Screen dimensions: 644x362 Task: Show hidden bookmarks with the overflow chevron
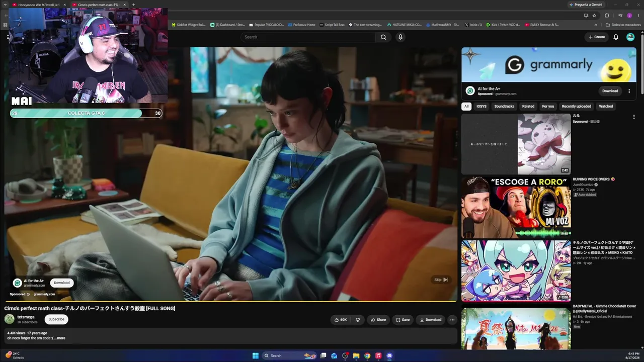coord(596,25)
